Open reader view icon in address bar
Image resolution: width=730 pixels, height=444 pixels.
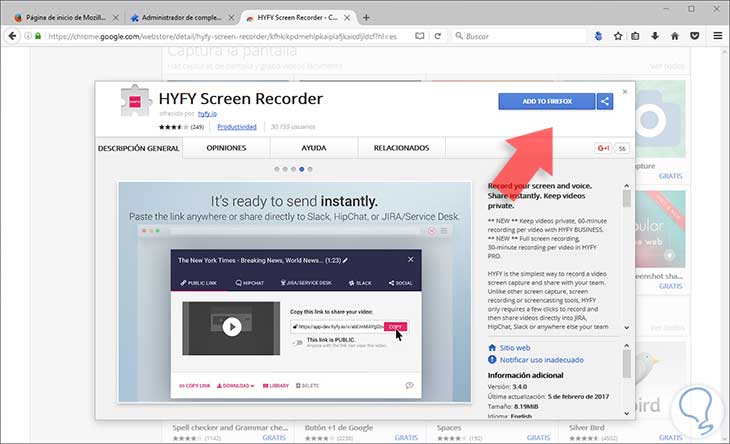pyautogui.click(x=419, y=36)
